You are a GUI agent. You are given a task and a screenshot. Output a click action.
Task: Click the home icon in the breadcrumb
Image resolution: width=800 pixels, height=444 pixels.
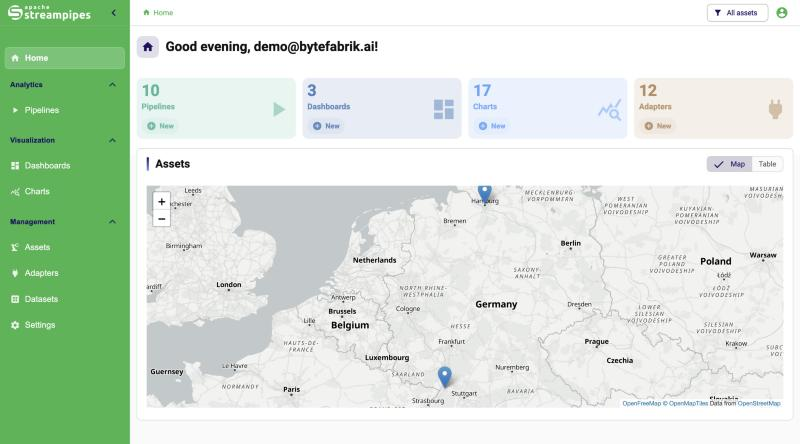click(x=146, y=12)
